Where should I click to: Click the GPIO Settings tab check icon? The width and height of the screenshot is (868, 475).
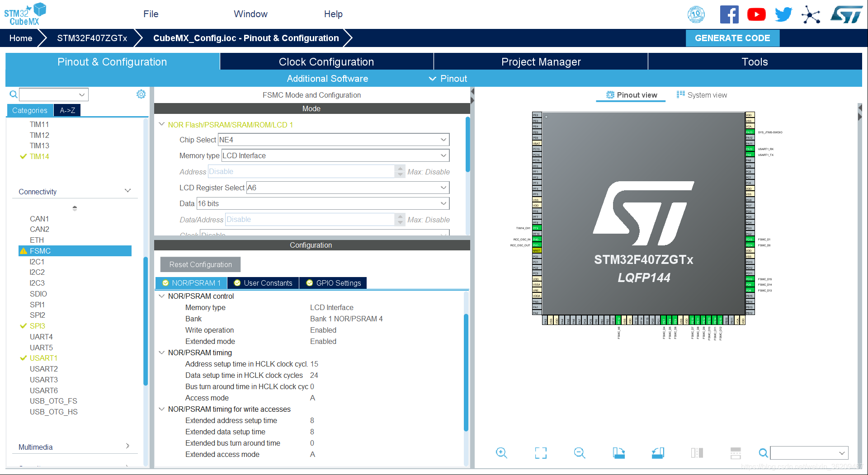(310, 283)
